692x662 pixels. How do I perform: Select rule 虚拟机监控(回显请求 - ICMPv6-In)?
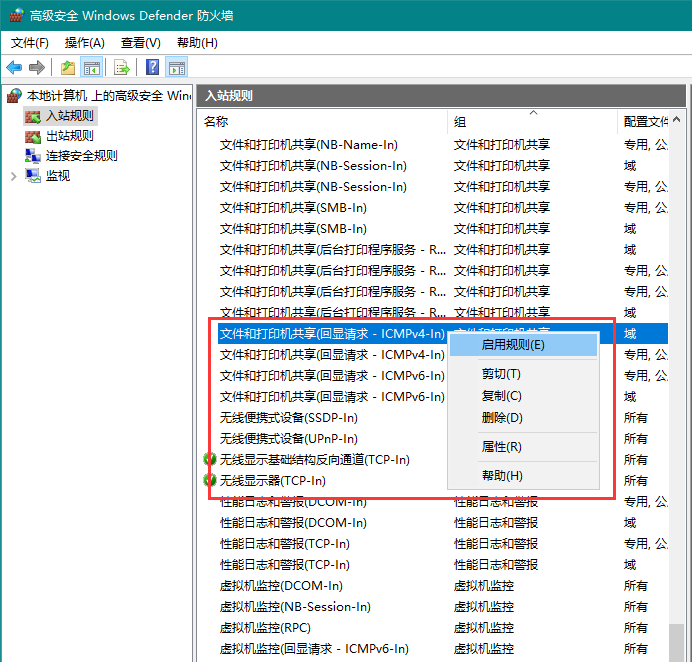tap(314, 649)
